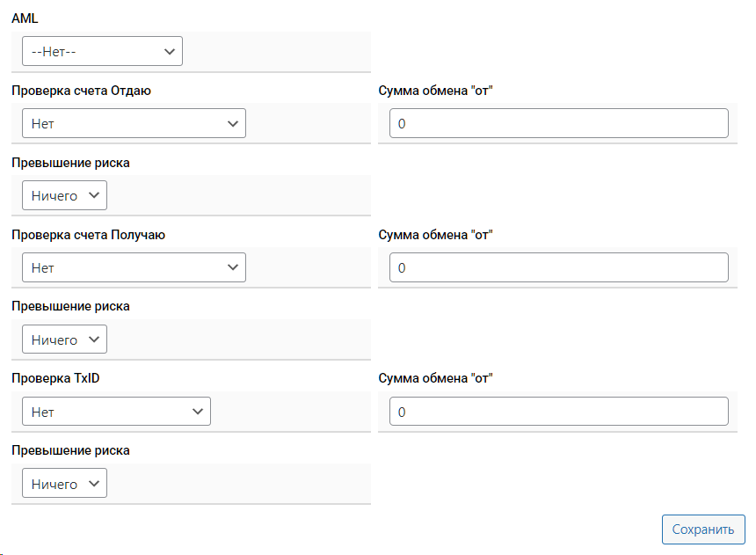Click Сумма обмена label right of Проверка TxID
Viewport: 756px width, 555px height.
pos(436,378)
